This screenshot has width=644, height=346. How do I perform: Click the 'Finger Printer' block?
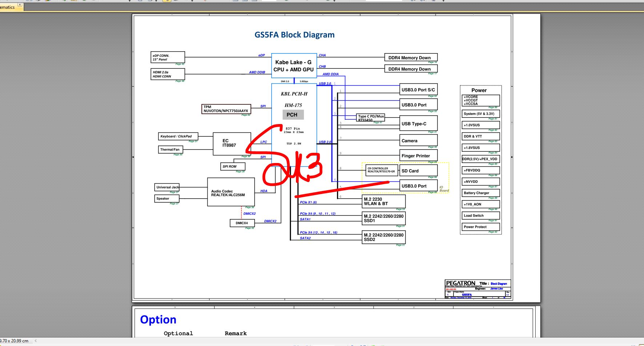point(418,156)
